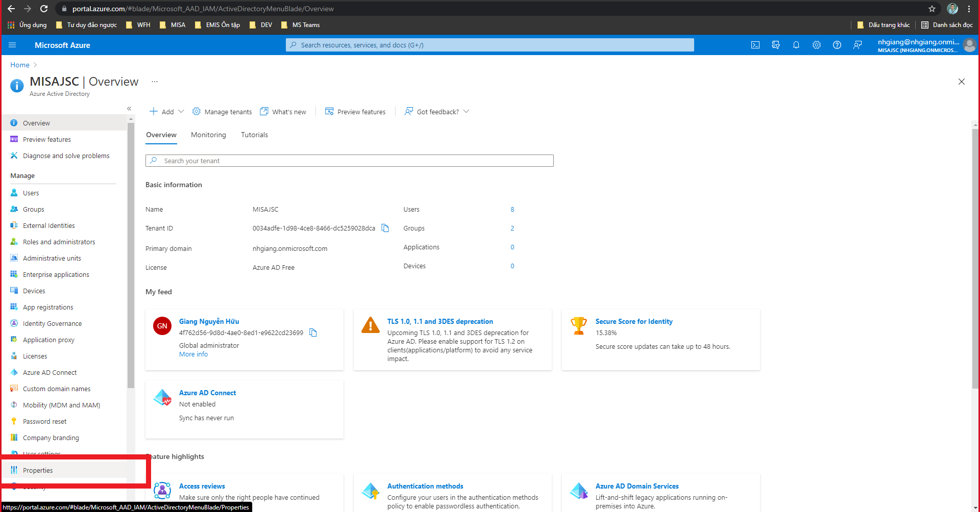Open TLS 1.0, 1.1 and 3DES deprecation link
This screenshot has height=512, width=980.
point(440,321)
